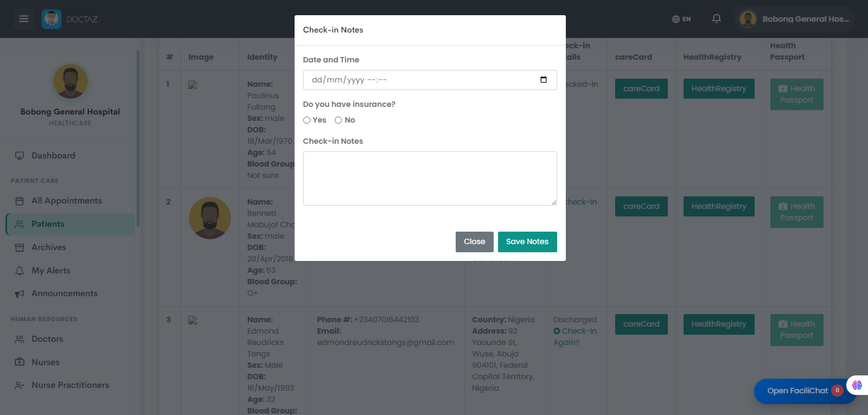Click the DOCTAZ logo icon

click(x=52, y=19)
